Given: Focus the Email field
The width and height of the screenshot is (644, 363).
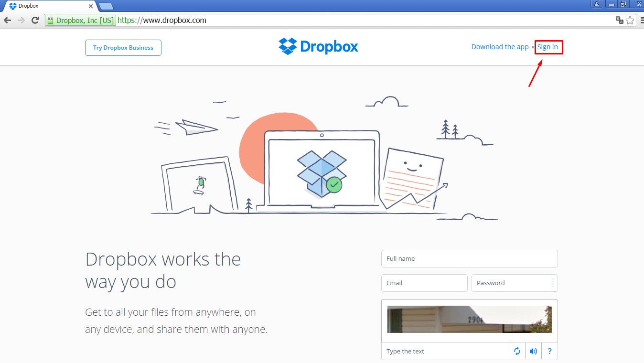Looking at the screenshot, I should click(424, 283).
